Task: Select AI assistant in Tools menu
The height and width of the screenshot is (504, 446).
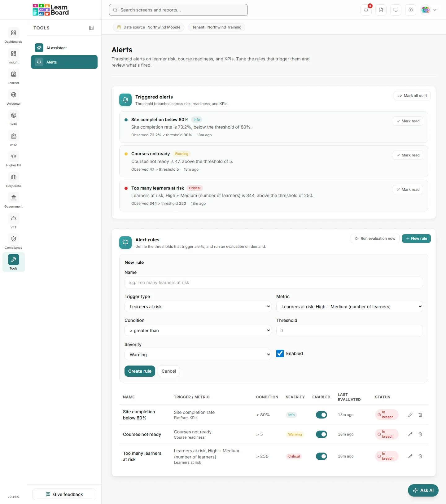Action: (x=64, y=48)
